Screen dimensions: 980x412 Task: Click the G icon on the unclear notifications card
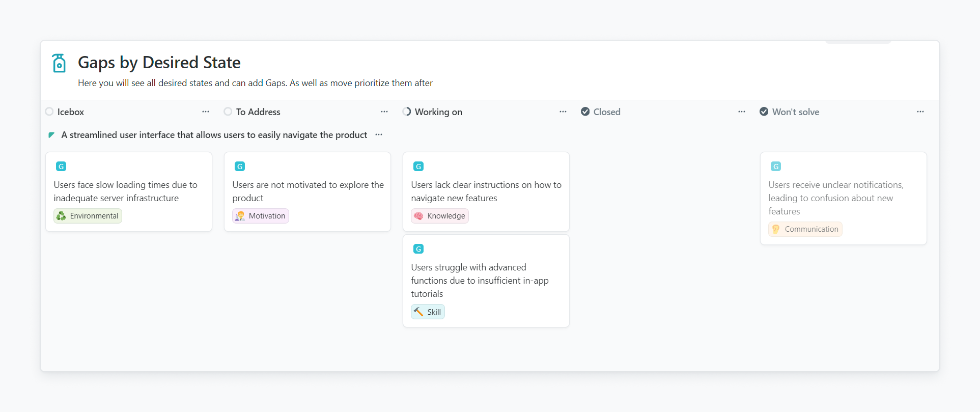(776, 167)
